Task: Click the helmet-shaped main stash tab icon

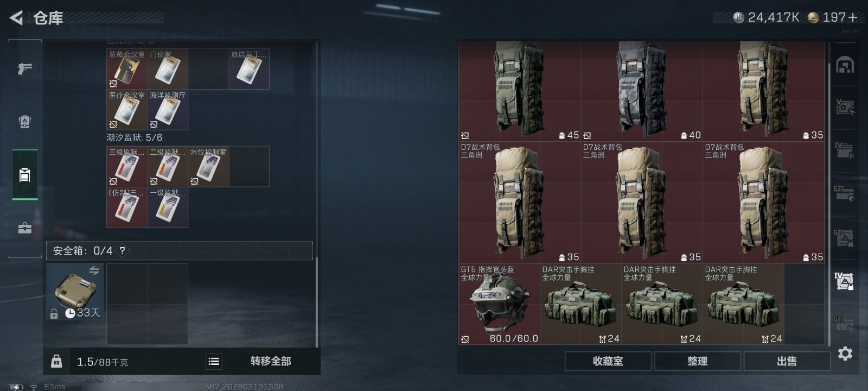Action: point(845,66)
